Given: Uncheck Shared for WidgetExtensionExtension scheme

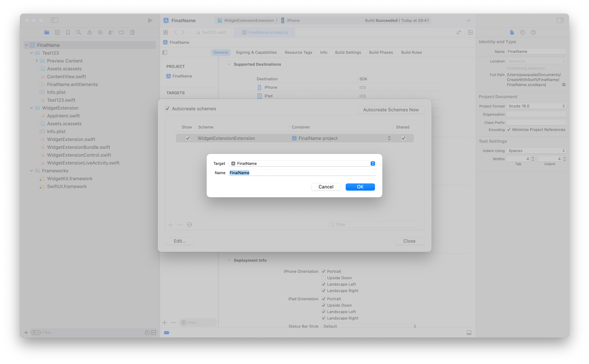Looking at the screenshot, I should [x=403, y=138].
